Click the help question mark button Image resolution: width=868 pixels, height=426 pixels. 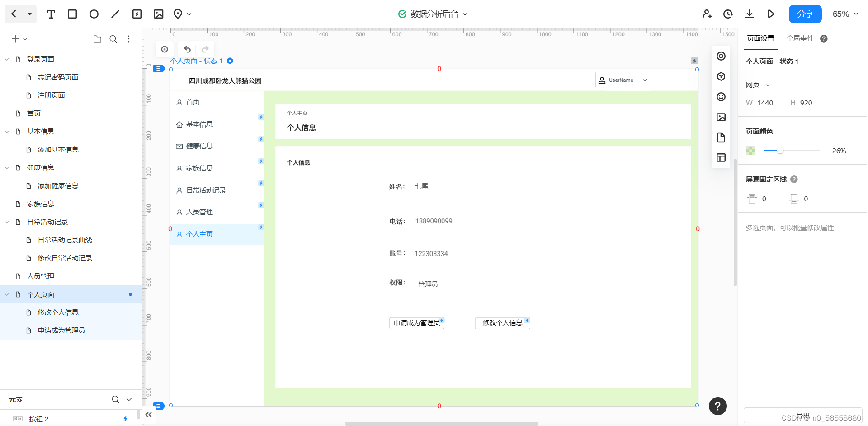point(718,406)
